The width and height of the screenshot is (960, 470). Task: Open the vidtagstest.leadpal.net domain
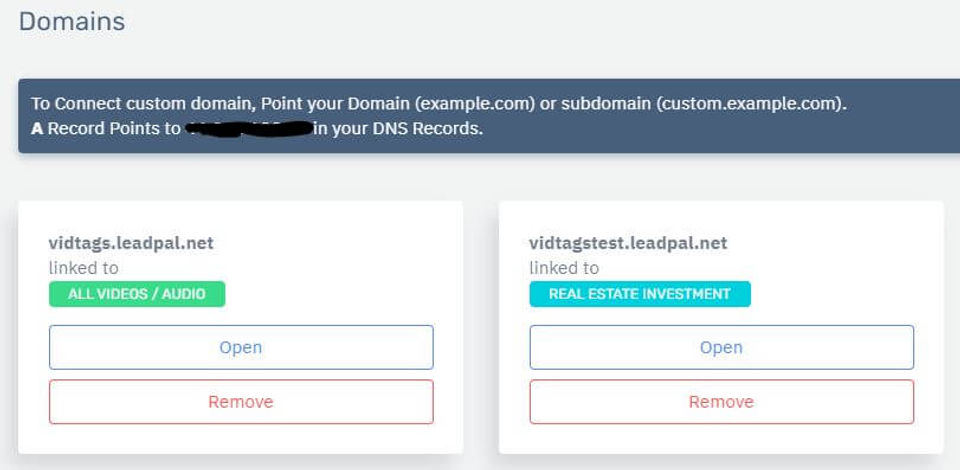721,348
